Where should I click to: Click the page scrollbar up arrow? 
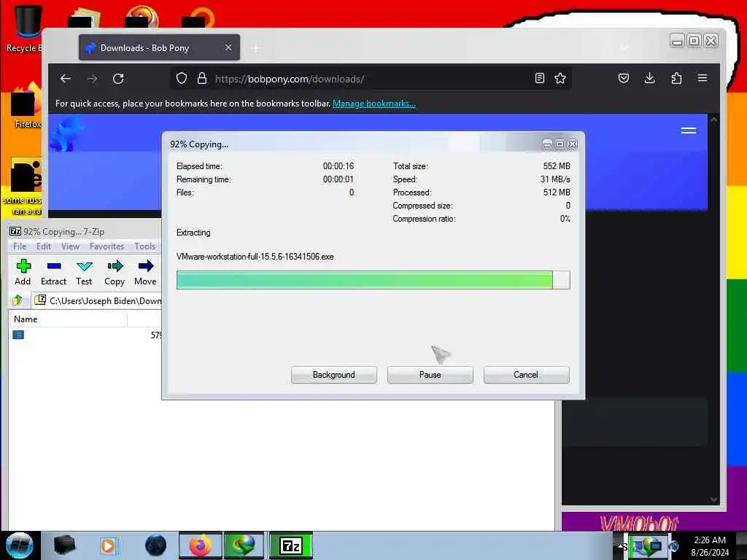(713, 120)
